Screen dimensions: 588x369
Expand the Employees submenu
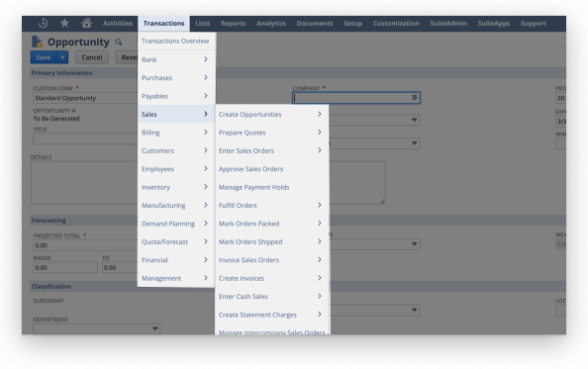click(176, 168)
